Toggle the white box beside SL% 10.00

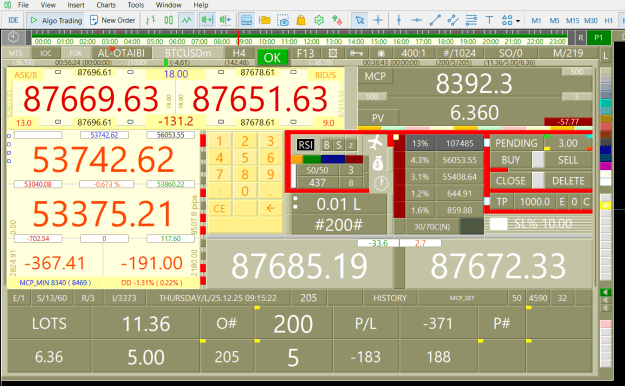[498, 224]
